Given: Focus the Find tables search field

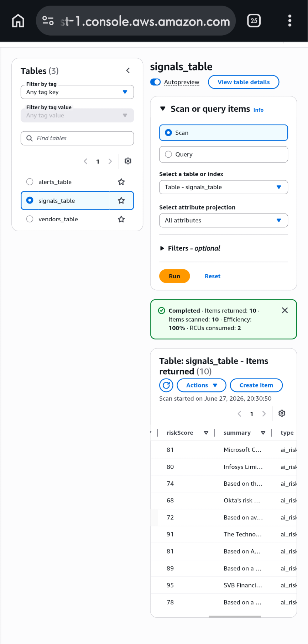Looking at the screenshot, I should point(77,138).
